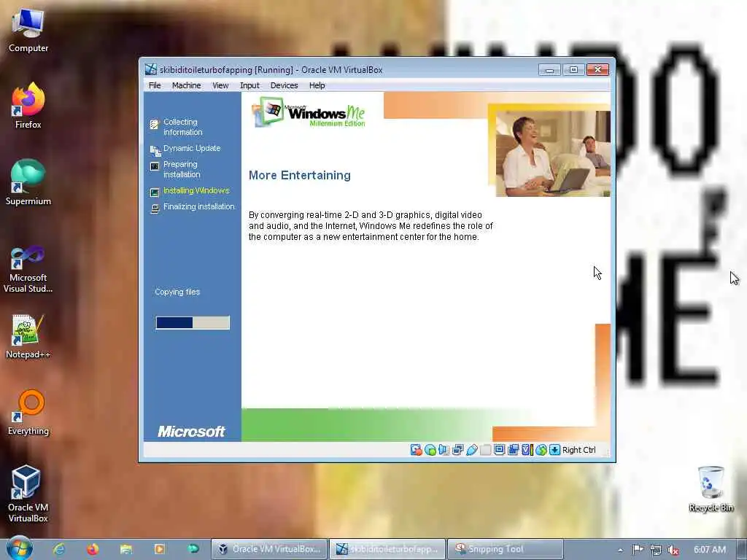Maximize the VirtualBox VM window
747x560 pixels.
click(x=573, y=70)
